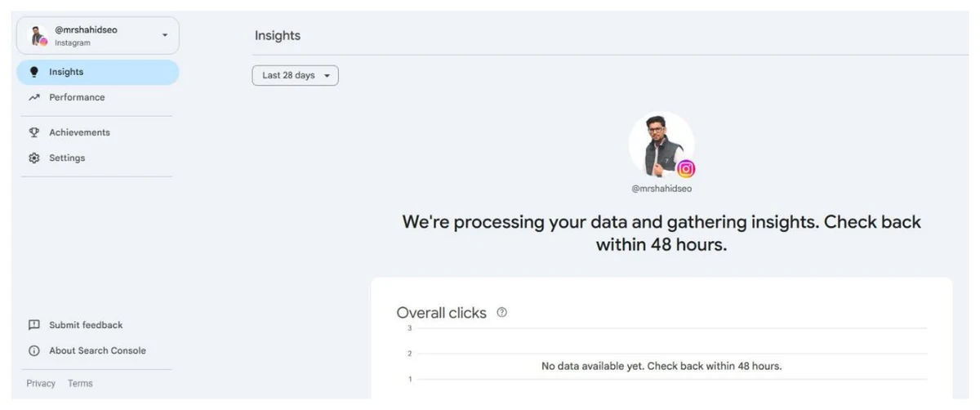
Task: Click the Performance trend arrow icon
Action: click(33, 97)
